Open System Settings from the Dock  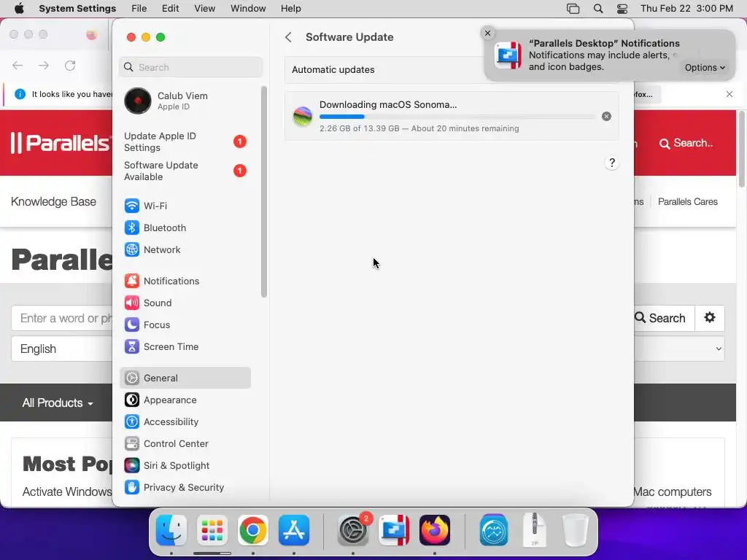click(x=353, y=530)
